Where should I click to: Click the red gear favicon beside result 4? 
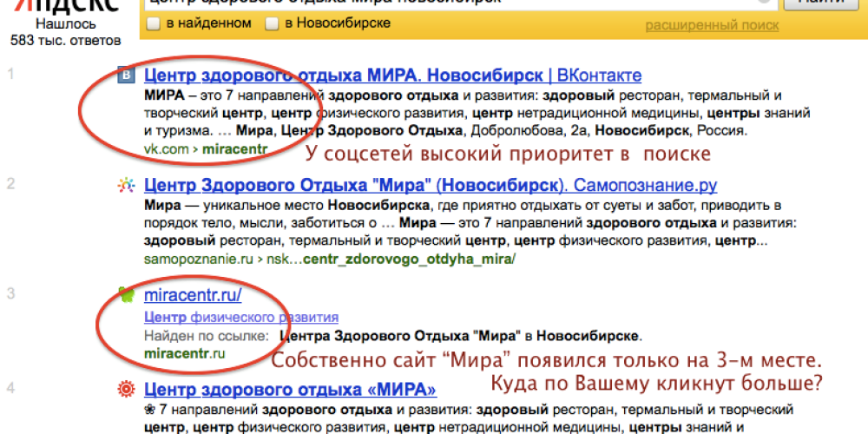pos(126,389)
